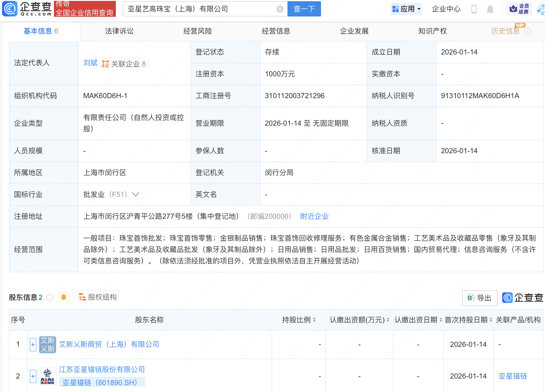The width and height of the screenshot is (545, 392).
Task: Open the 应用 dropdown menu
Action: pos(406,9)
